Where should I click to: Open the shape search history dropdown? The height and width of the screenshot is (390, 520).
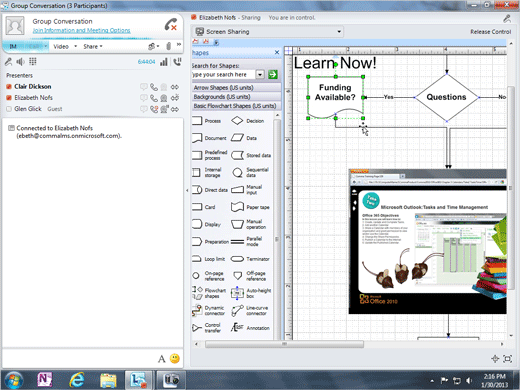[x=260, y=74]
